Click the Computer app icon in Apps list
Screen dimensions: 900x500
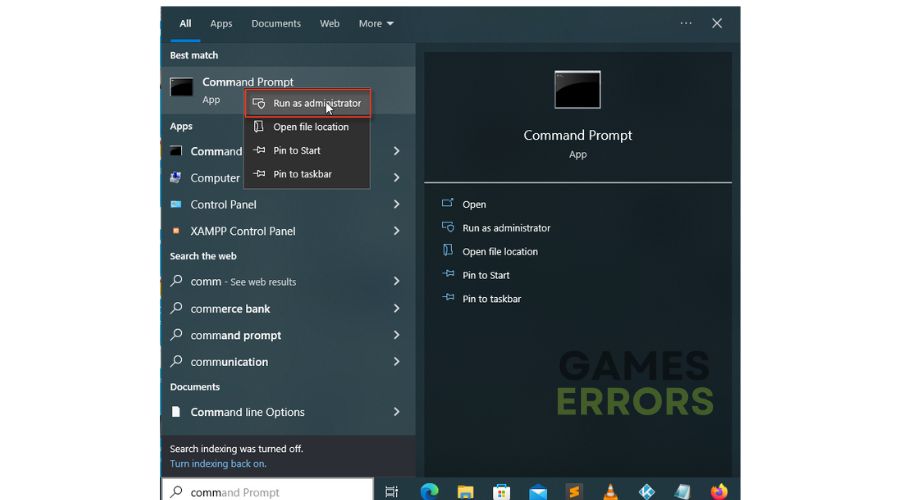click(x=176, y=177)
